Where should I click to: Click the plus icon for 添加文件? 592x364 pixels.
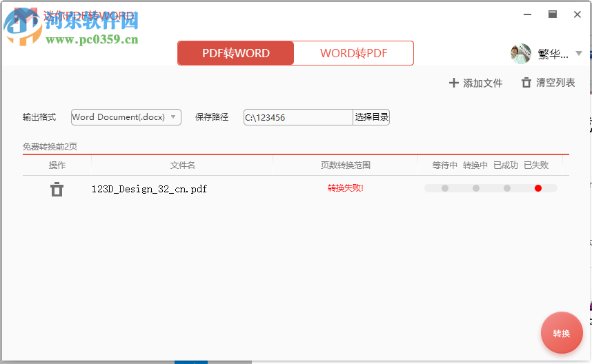(453, 83)
